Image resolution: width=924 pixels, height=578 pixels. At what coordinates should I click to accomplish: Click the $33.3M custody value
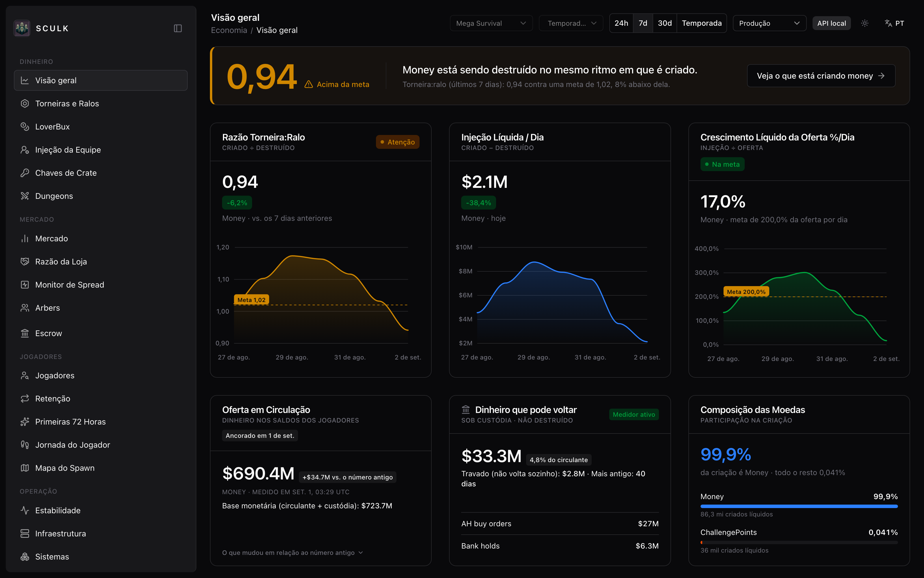[x=491, y=456]
